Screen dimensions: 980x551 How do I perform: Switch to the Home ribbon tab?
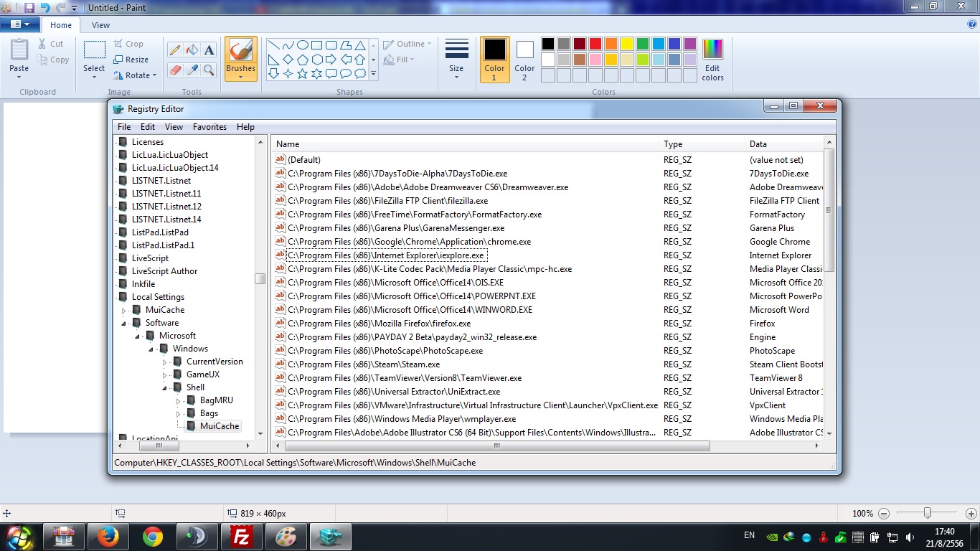tap(61, 25)
